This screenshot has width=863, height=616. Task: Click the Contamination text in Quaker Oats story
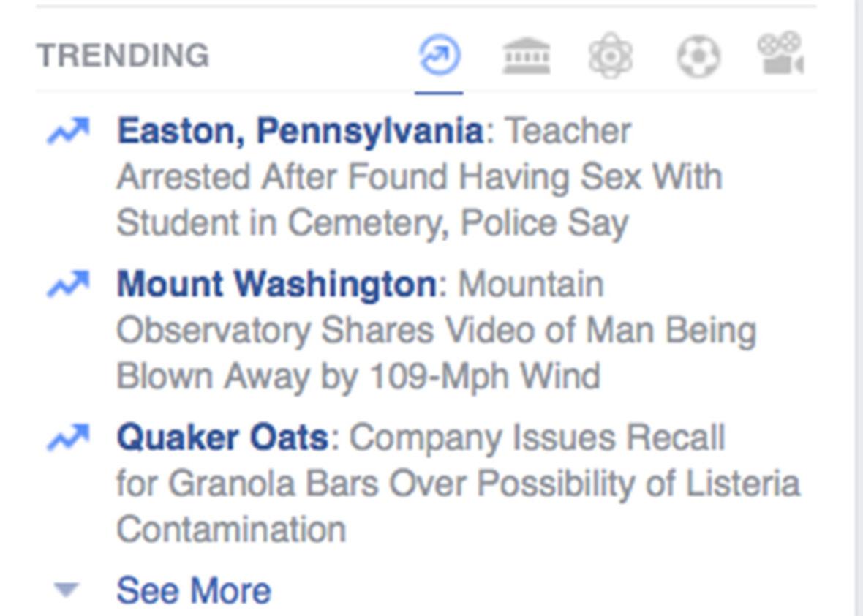[x=231, y=529]
